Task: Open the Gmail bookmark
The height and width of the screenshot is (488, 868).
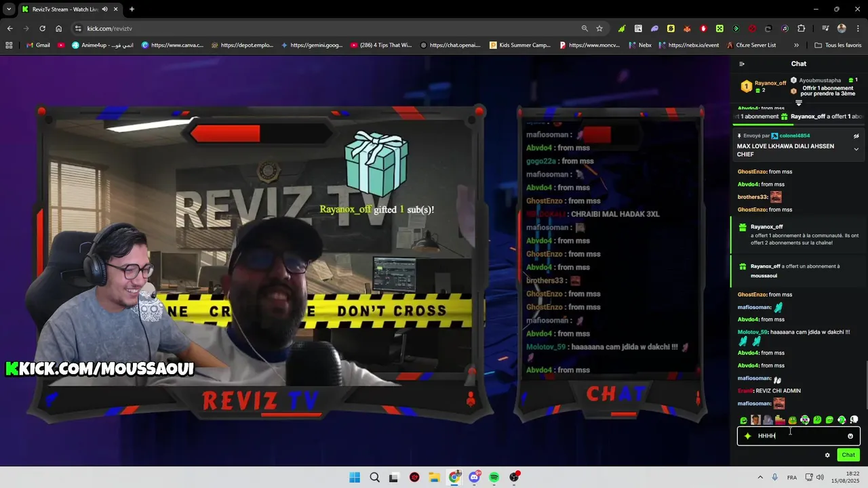Action: tap(38, 45)
